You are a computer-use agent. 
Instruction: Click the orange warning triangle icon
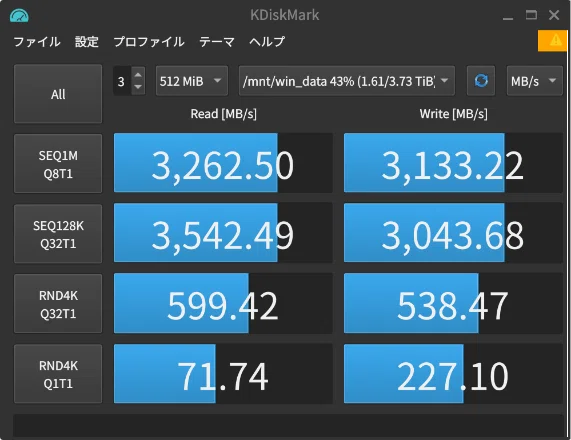[556, 40]
